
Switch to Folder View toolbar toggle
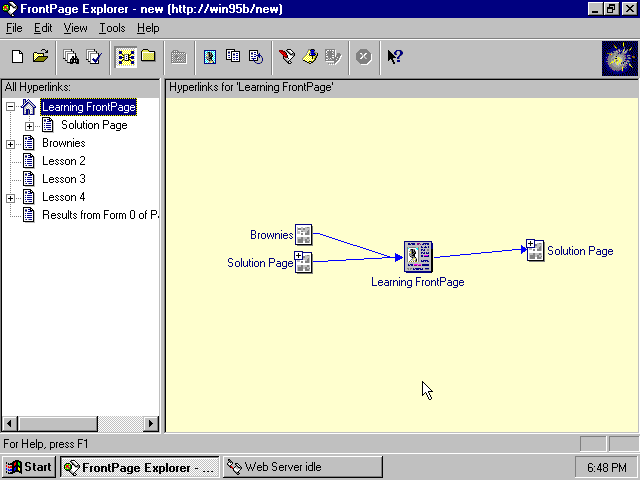[x=149, y=57]
